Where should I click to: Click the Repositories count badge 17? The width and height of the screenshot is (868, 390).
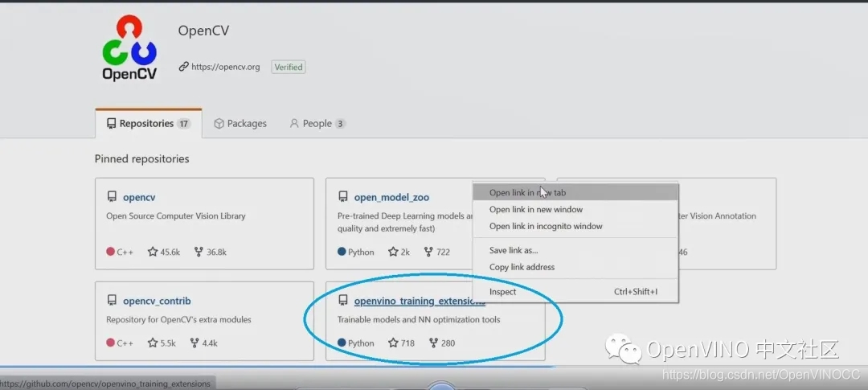(184, 124)
